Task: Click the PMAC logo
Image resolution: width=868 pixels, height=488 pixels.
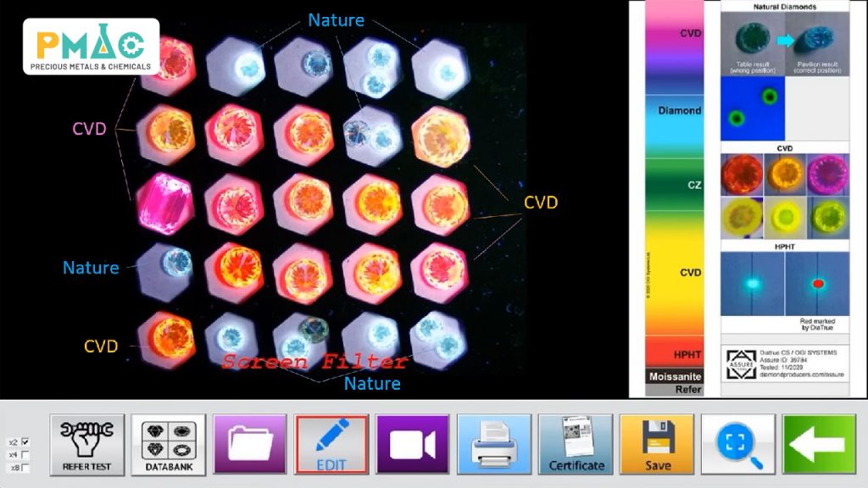Action: tap(91, 47)
